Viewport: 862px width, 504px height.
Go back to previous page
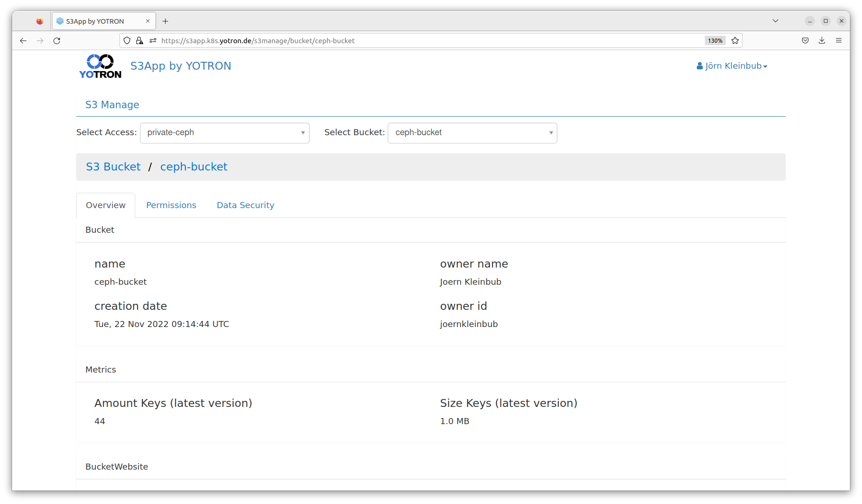(23, 41)
